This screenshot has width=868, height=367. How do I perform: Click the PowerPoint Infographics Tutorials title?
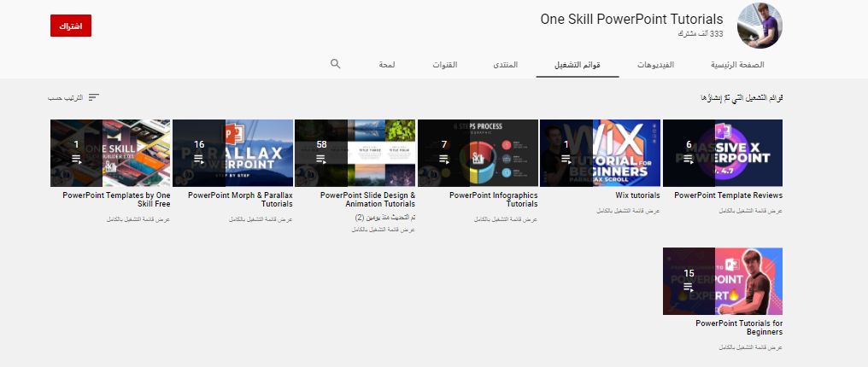pyautogui.click(x=493, y=200)
